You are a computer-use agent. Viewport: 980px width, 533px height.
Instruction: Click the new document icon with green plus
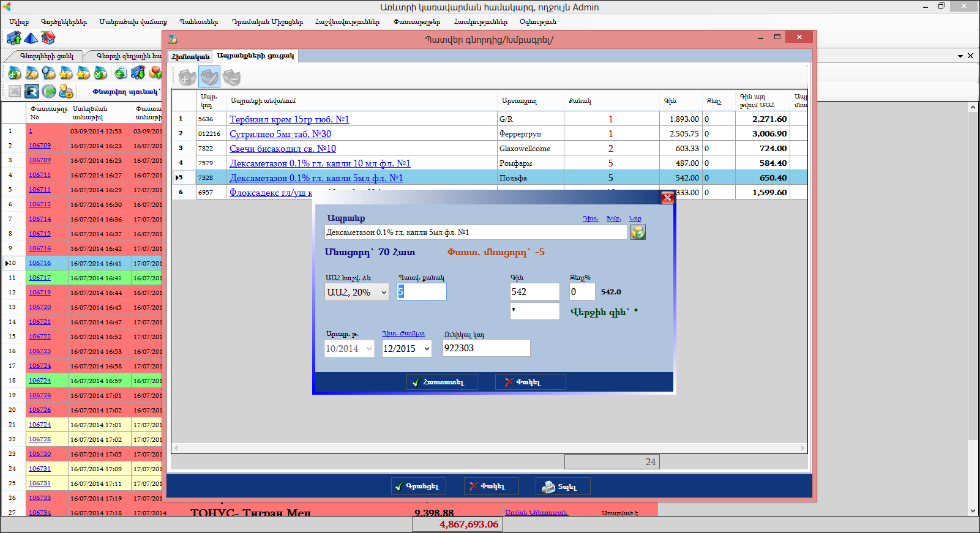pyautogui.click(x=121, y=73)
